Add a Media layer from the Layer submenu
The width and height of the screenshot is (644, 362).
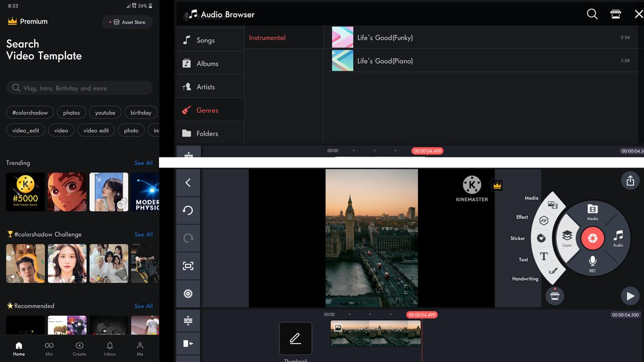coord(552,204)
